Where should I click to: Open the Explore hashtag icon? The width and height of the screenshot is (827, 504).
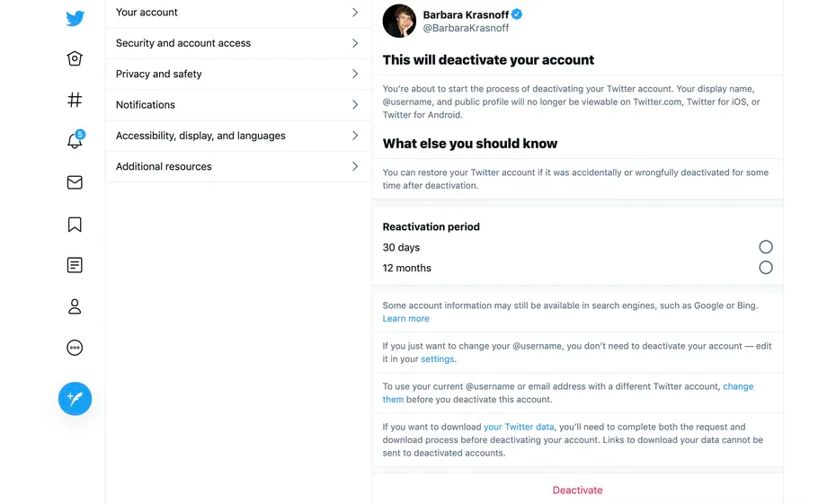point(75,100)
